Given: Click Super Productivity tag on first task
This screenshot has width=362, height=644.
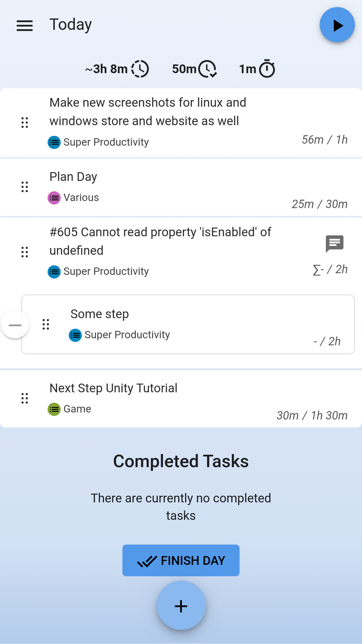Looking at the screenshot, I should (98, 142).
